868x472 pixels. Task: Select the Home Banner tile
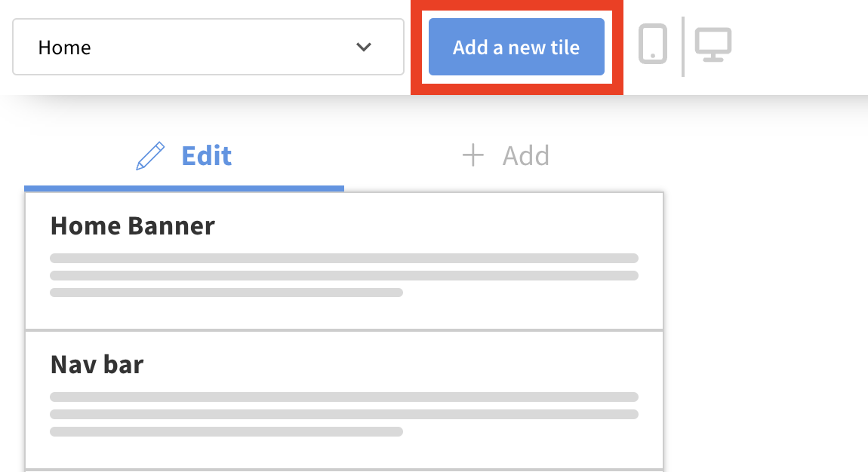pyautogui.click(x=344, y=261)
